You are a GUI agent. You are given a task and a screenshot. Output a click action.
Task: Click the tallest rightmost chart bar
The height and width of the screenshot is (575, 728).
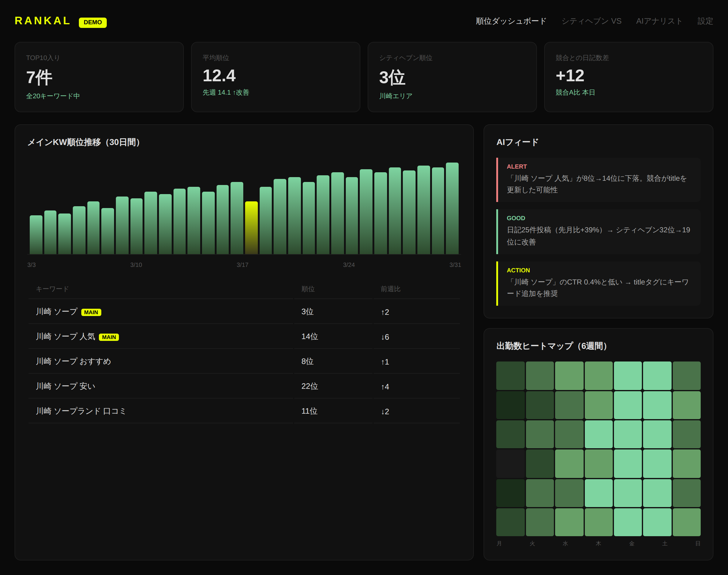click(x=452, y=208)
